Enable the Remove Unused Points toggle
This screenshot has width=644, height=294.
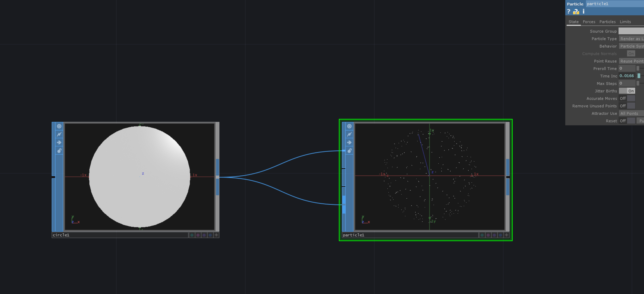(x=627, y=106)
